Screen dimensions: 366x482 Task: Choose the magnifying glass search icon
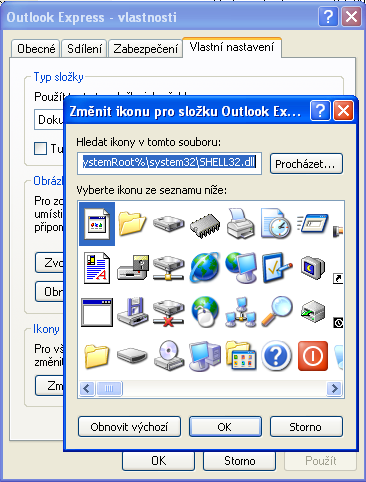276,311
